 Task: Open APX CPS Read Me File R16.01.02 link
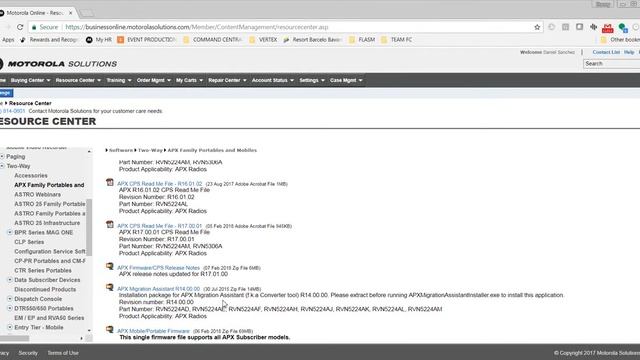pyautogui.click(x=160, y=184)
